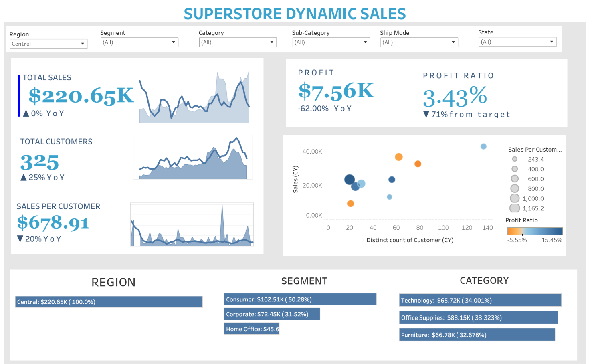Click the light blue scatter point above 40.00K
590x364 pixels.
pos(483,146)
